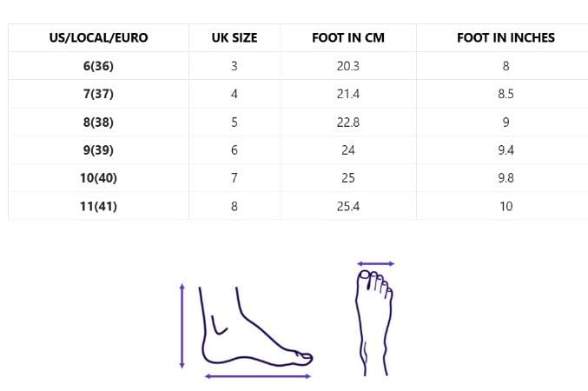588x391 pixels.
Task: Select the 10(40) size row label
Action: [x=98, y=178]
